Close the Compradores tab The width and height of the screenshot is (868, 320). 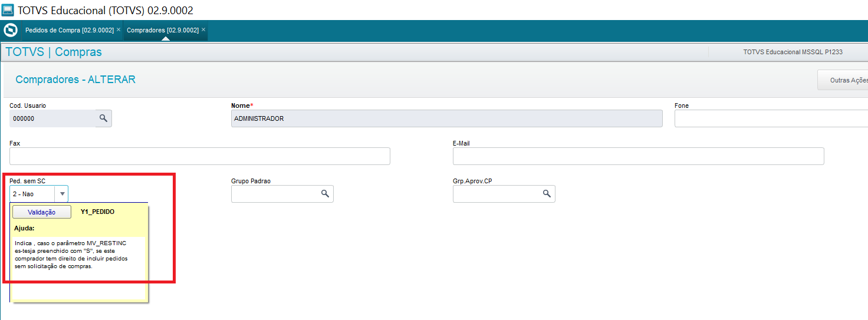click(x=203, y=29)
